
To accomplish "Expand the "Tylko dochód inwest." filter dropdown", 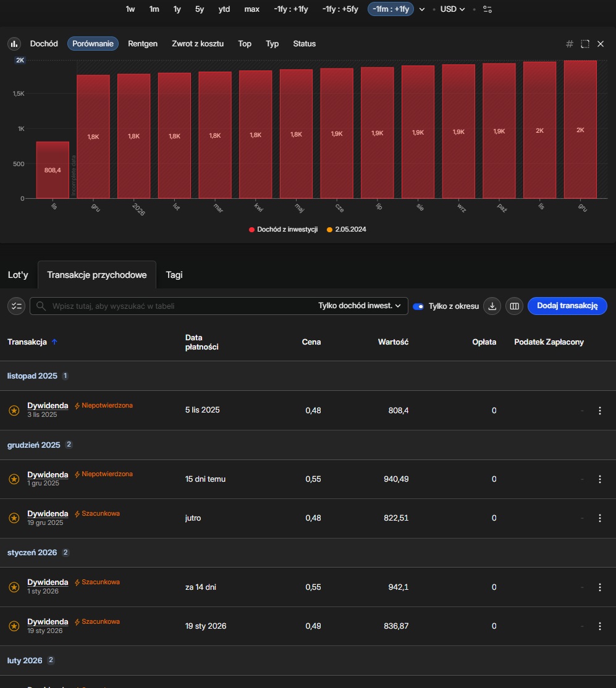I will pyautogui.click(x=360, y=306).
